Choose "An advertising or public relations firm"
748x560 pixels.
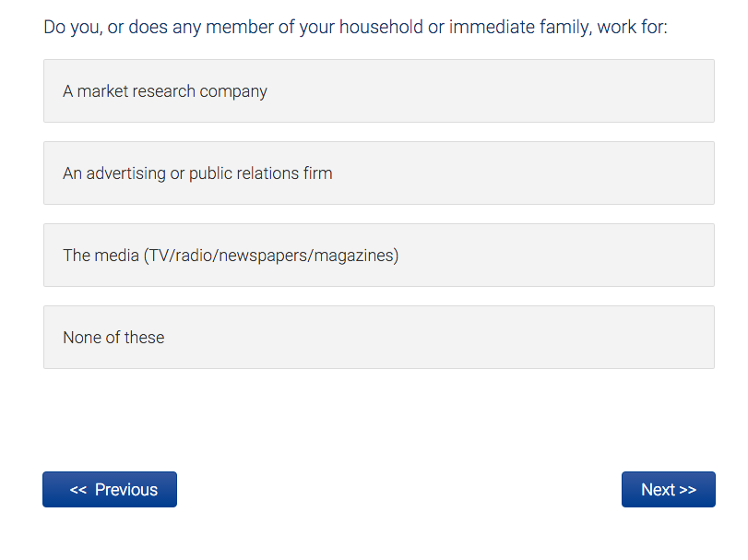(x=378, y=173)
